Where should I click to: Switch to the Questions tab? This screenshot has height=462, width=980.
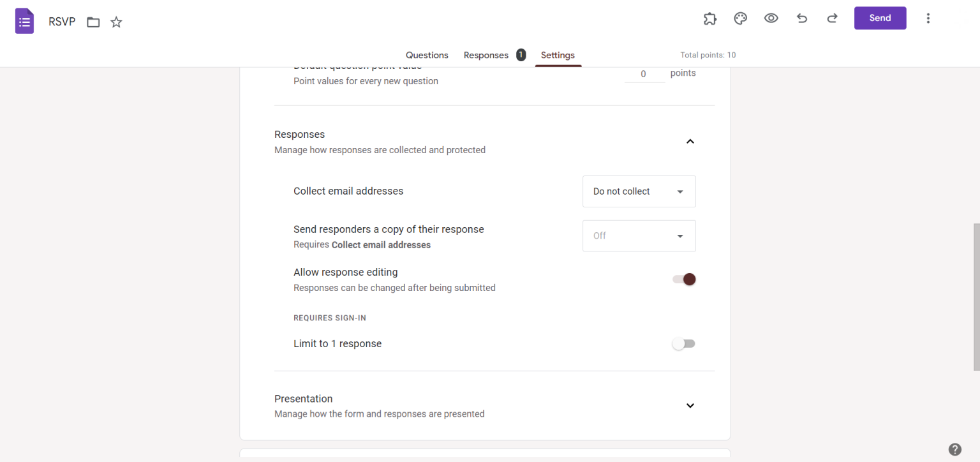click(427, 55)
